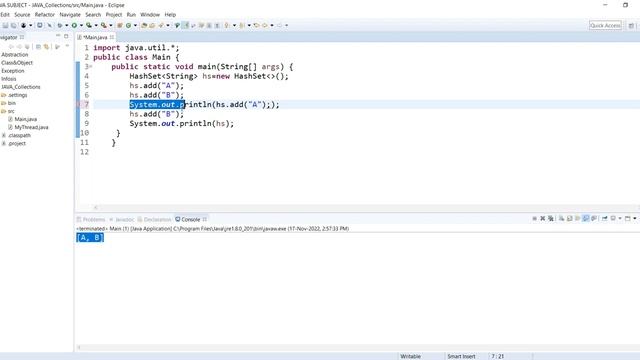Toggle Link with Editor in Navigator
The height and width of the screenshot is (360, 640).
click(47, 47)
